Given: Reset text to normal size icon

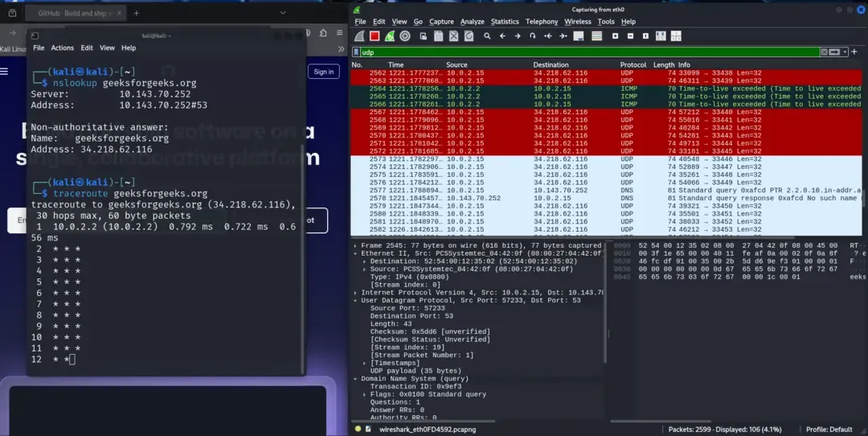Looking at the screenshot, I should point(645,36).
